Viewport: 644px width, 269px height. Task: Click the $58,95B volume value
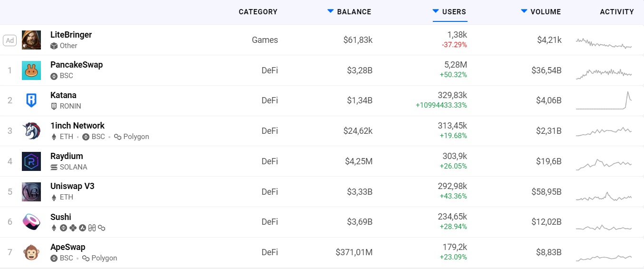[x=546, y=192]
